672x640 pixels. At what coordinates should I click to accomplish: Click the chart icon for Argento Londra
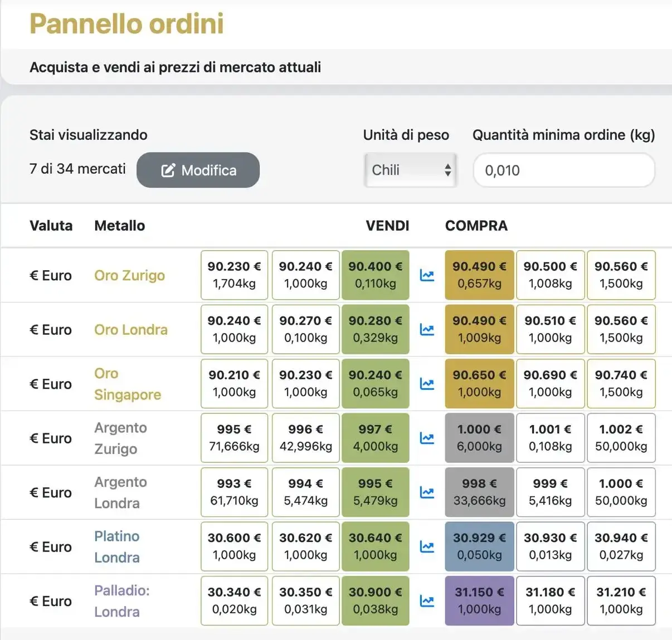click(427, 492)
